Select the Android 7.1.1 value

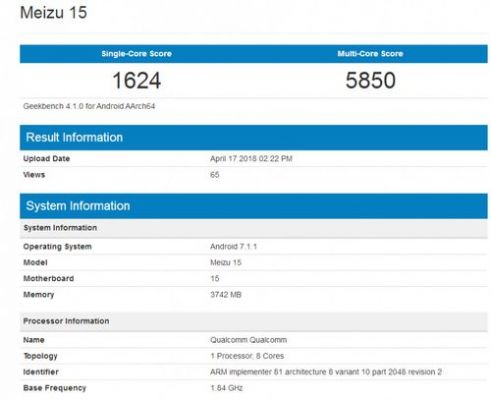point(233,247)
